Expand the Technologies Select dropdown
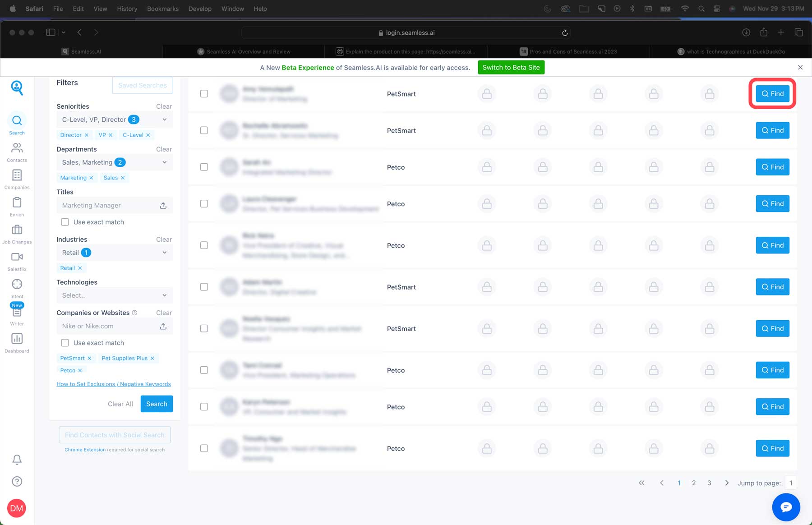 coord(164,295)
